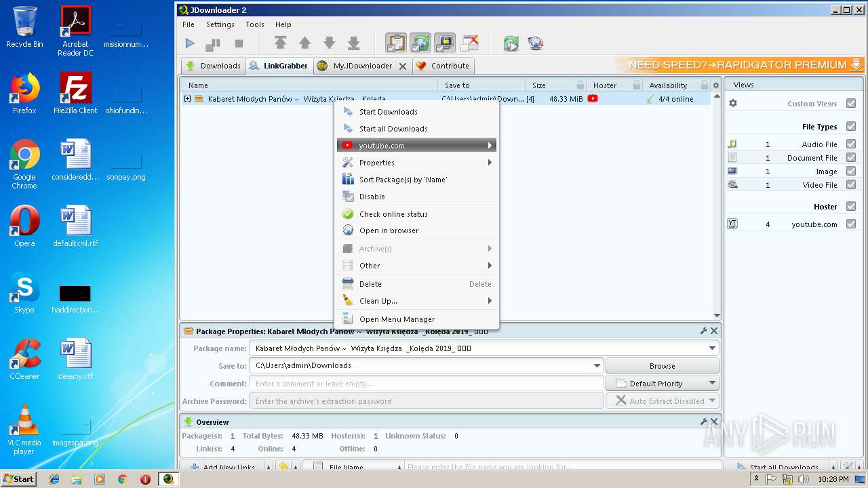Uncheck Document File filter checkbox
Viewport: 868px width, 488px height.
coord(851,158)
